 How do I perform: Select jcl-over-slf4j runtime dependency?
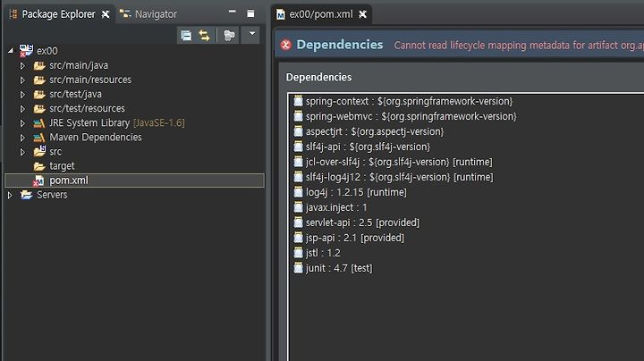click(399, 162)
